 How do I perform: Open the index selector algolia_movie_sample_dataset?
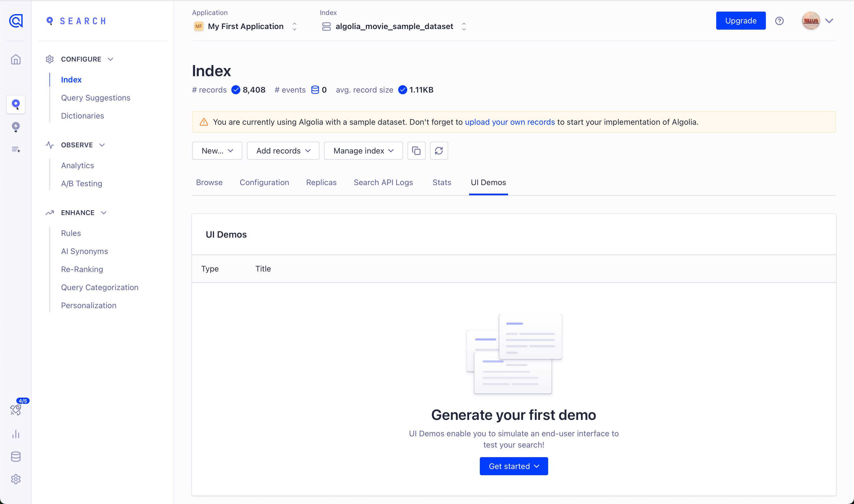[394, 26]
